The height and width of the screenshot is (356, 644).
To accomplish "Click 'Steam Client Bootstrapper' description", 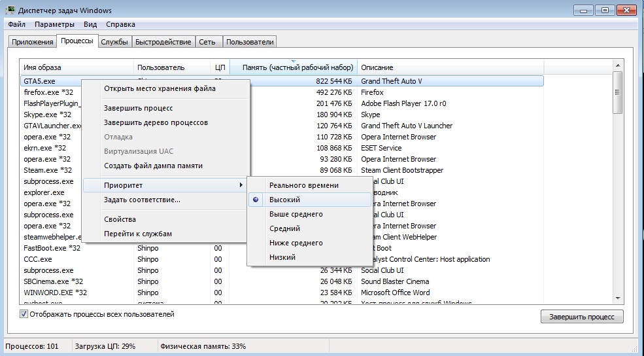I will 402,170.
